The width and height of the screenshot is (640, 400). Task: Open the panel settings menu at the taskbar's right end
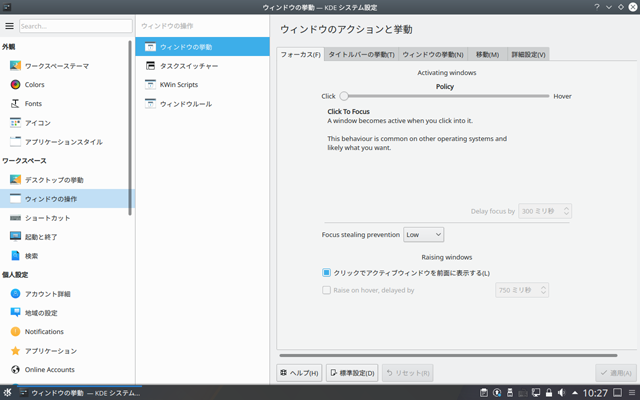tap(632, 393)
